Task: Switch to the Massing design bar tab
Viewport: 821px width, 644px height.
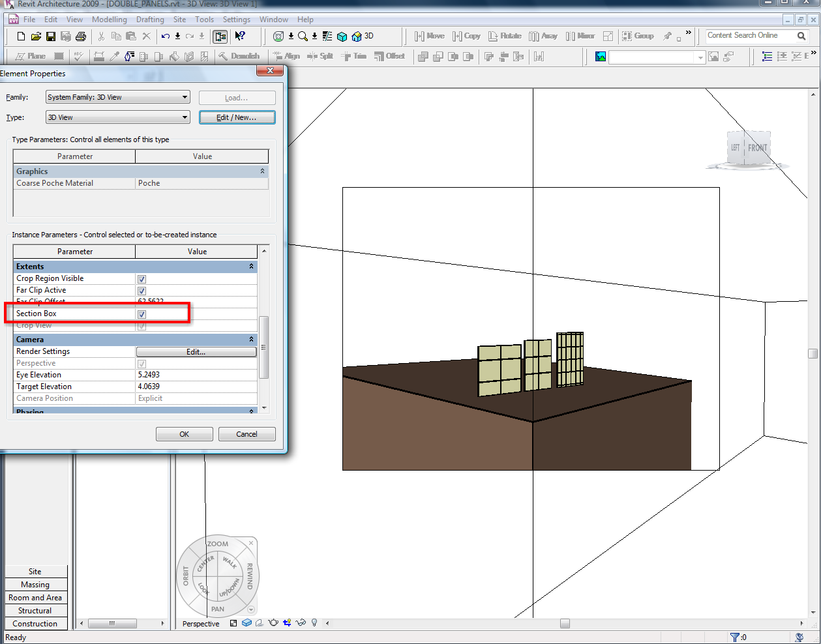Action: (35, 585)
